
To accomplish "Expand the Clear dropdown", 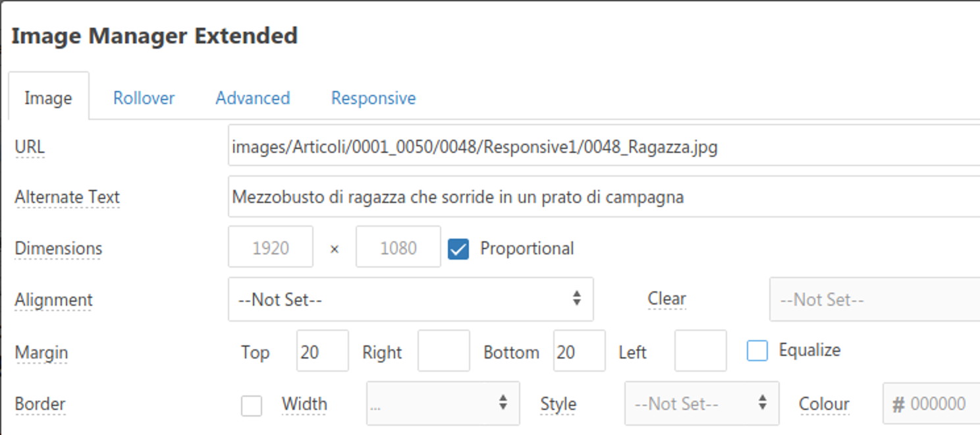I will click(x=875, y=299).
